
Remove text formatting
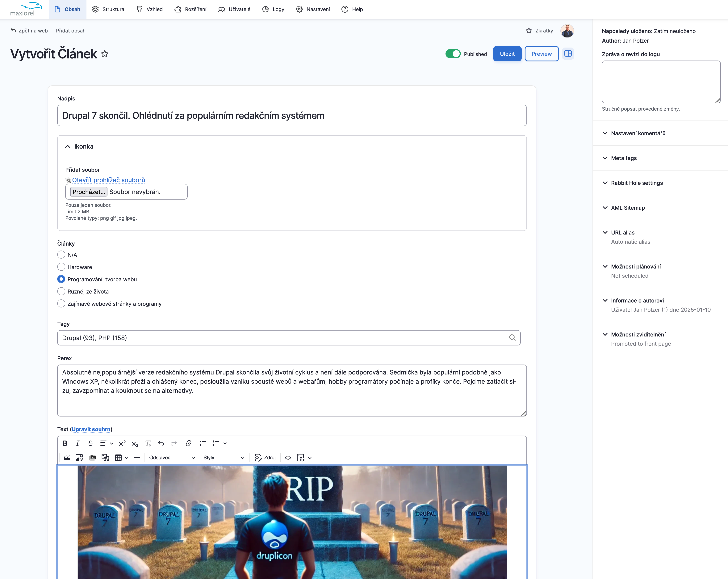pos(148,443)
